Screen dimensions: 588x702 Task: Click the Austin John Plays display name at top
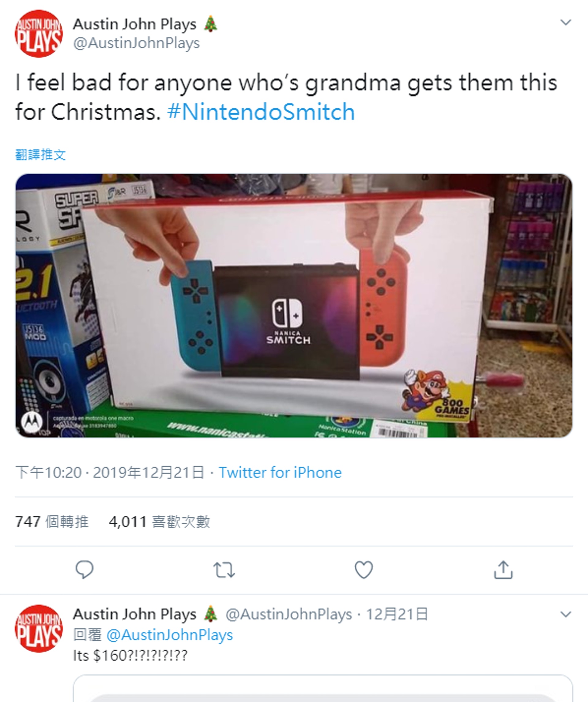(135, 24)
